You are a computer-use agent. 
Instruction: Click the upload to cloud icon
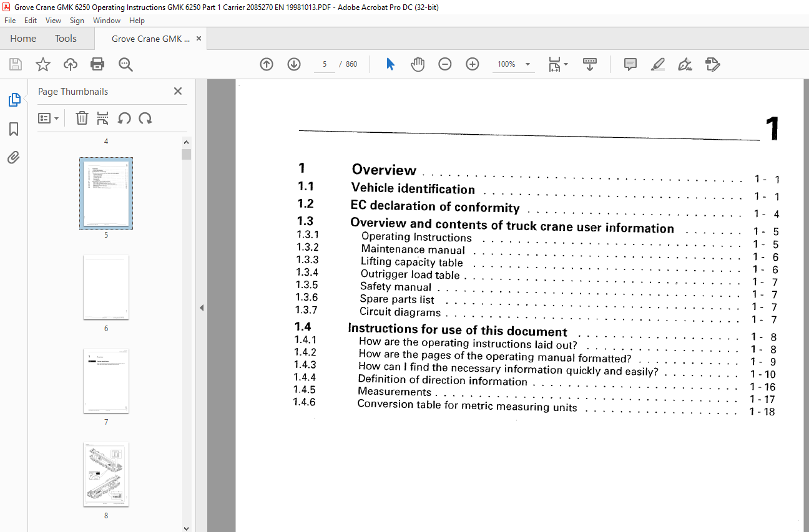coord(71,64)
